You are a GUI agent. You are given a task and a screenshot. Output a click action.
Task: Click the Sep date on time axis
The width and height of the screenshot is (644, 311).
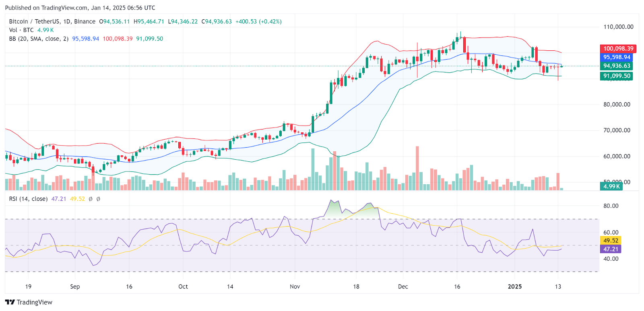[x=75, y=286]
